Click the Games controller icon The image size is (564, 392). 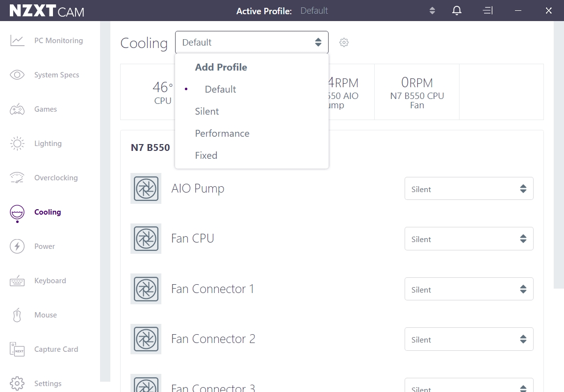coord(17,109)
